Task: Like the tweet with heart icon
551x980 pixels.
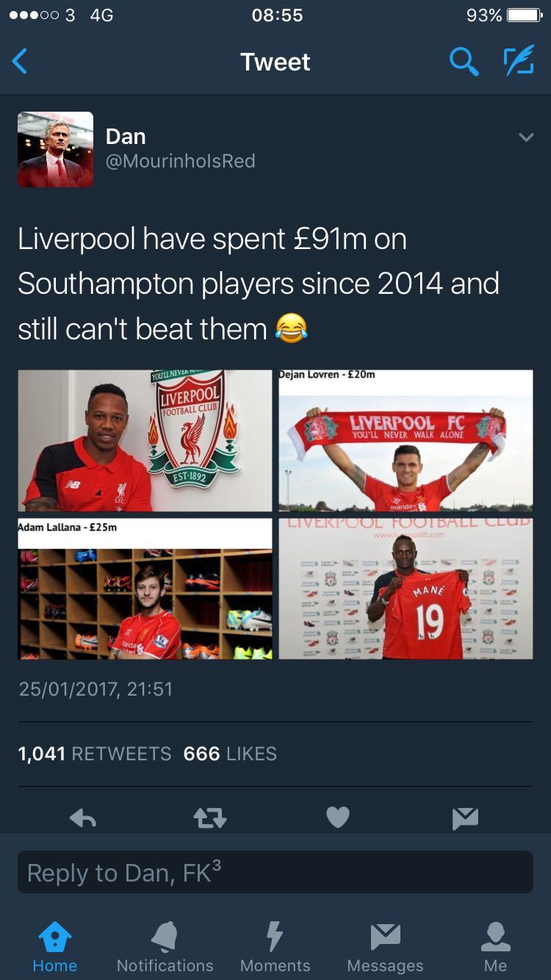Action: tap(338, 818)
